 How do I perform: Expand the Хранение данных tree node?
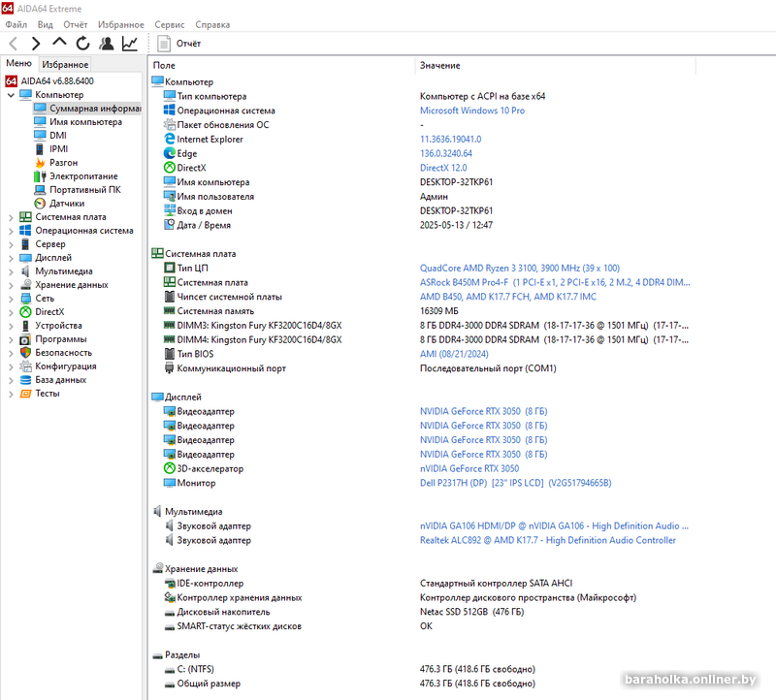coord(11,285)
